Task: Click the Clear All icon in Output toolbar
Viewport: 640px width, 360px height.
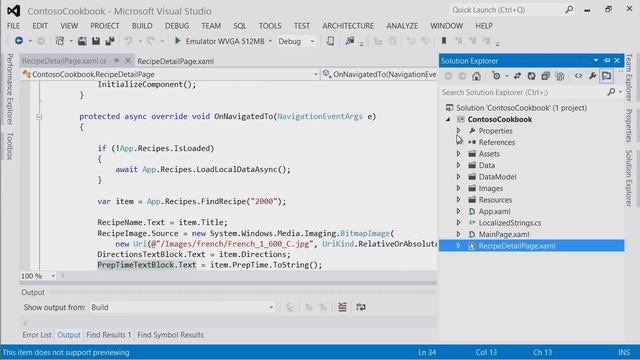Action: 342,307
